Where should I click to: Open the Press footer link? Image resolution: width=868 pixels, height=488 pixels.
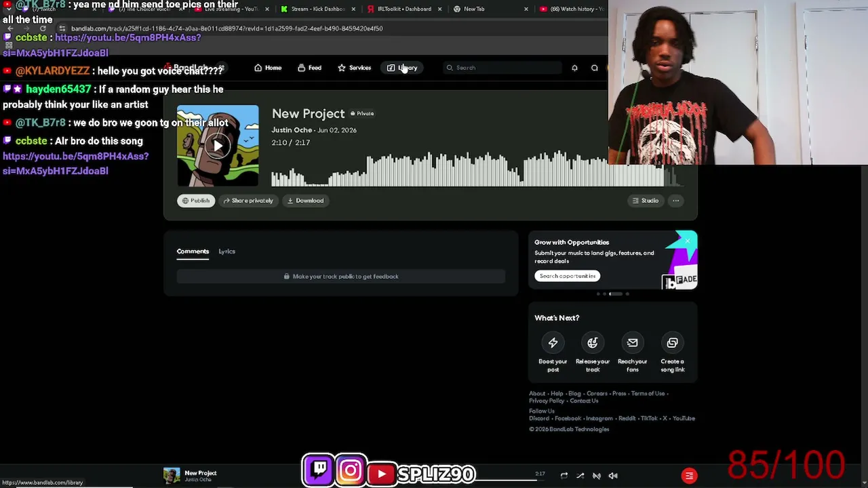(619, 394)
